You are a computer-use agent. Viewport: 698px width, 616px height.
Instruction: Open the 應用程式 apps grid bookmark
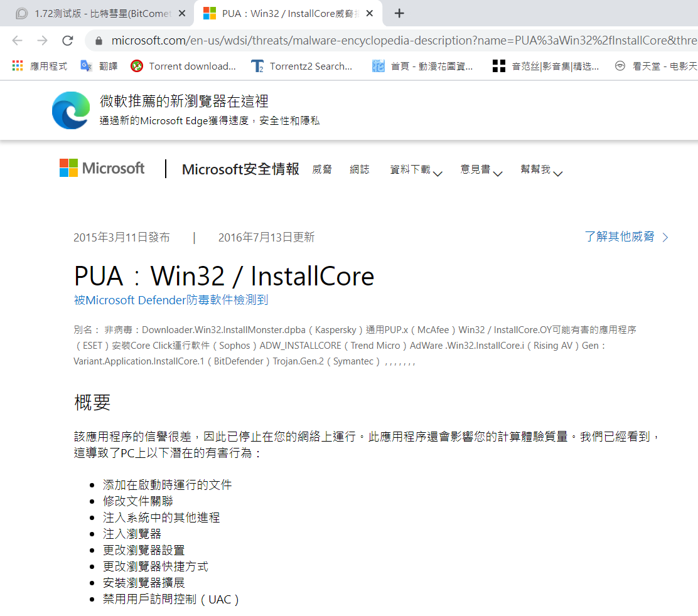pyautogui.click(x=40, y=66)
